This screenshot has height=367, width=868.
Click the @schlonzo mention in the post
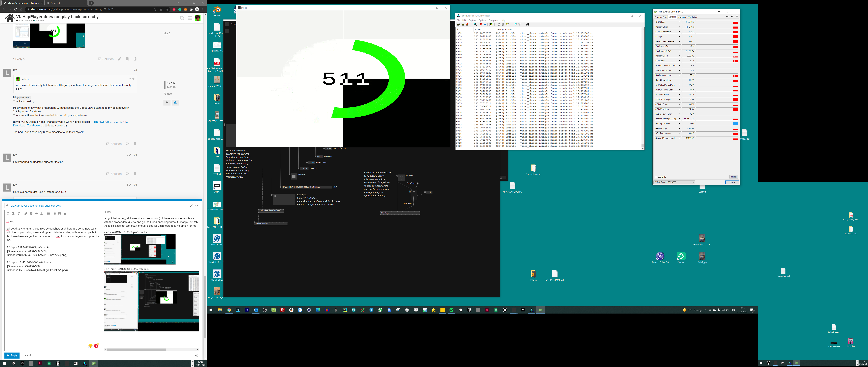24,98
